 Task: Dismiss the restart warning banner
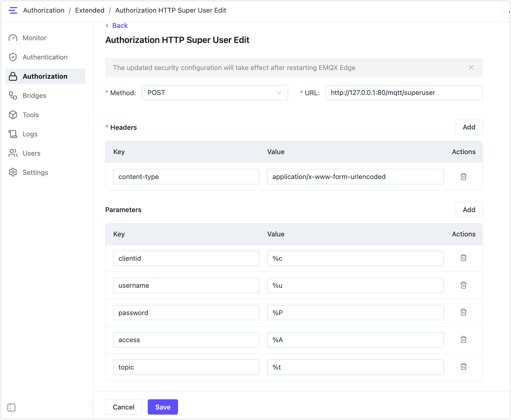pos(471,68)
